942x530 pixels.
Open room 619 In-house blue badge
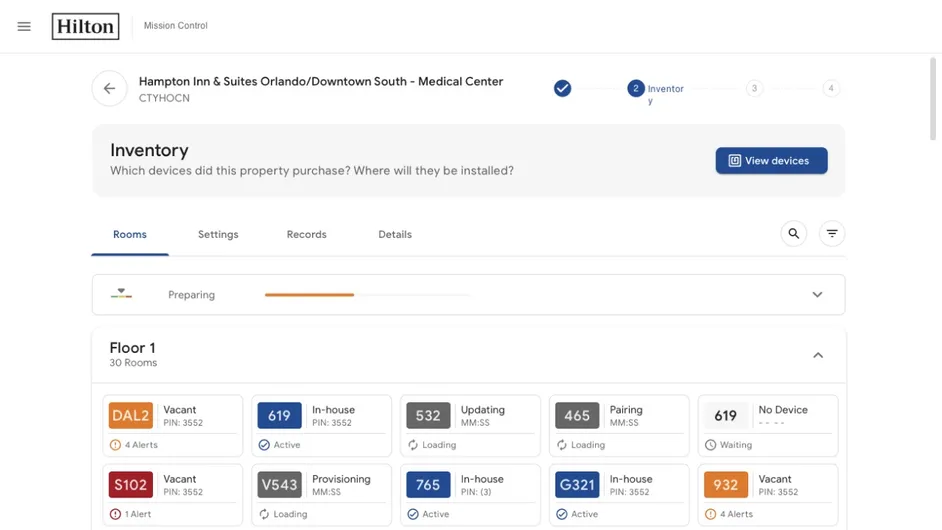click(x=279, y=415)
